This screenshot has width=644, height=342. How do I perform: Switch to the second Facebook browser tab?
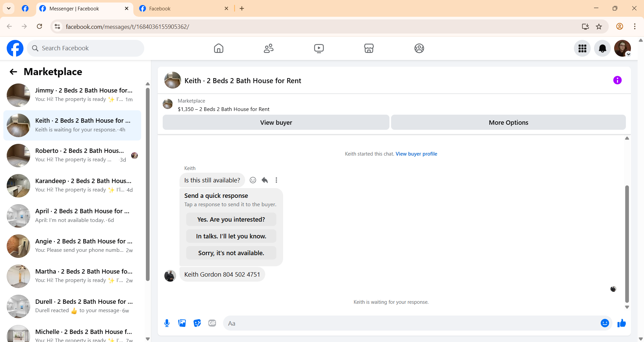(x=184, y=8)
